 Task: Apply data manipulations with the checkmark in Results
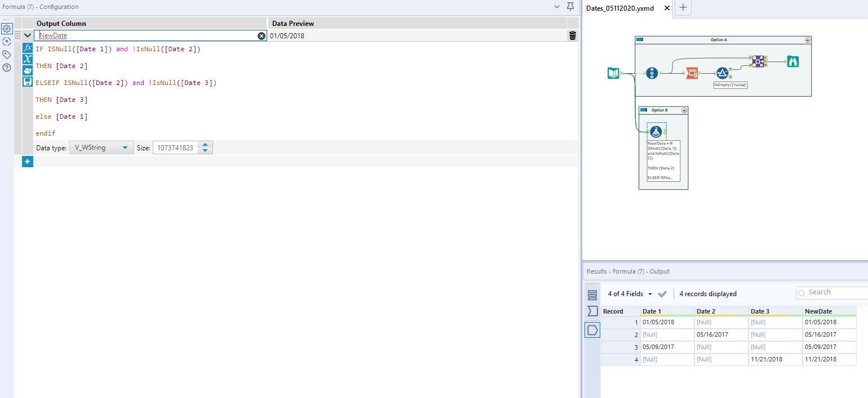click(662, 293)
